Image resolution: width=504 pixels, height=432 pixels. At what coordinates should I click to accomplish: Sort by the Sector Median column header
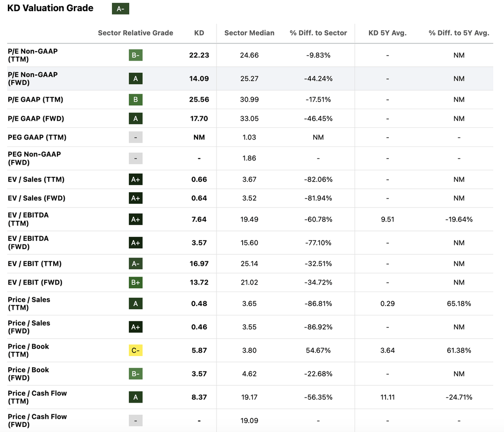tap(249, 33)
